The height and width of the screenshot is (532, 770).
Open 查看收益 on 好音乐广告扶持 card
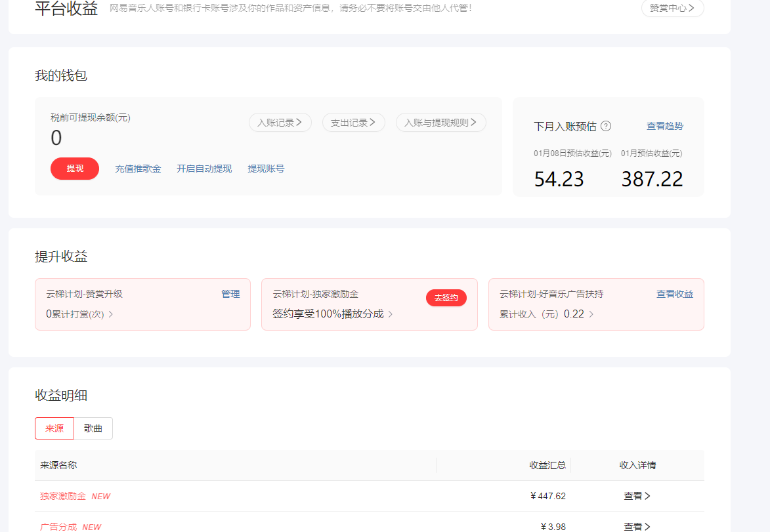674,294
